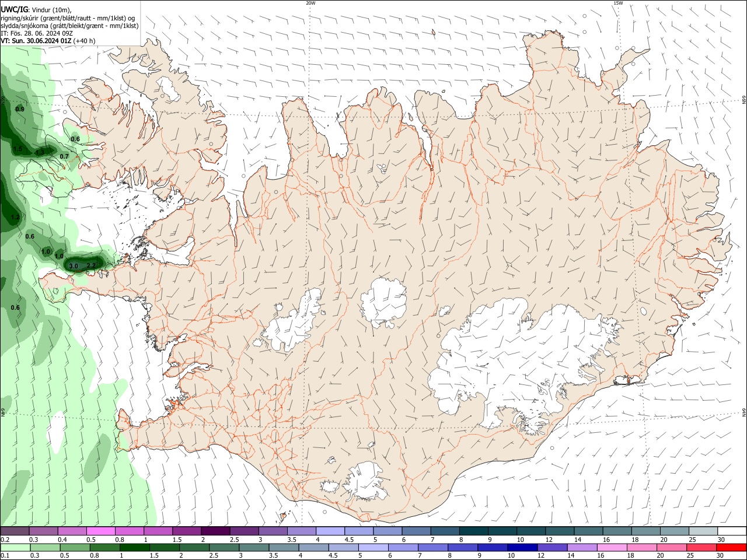Pick the light pink swatch between 16 and 18
Image resolution: width=747 pixels, height=560 pixels.
612,547
